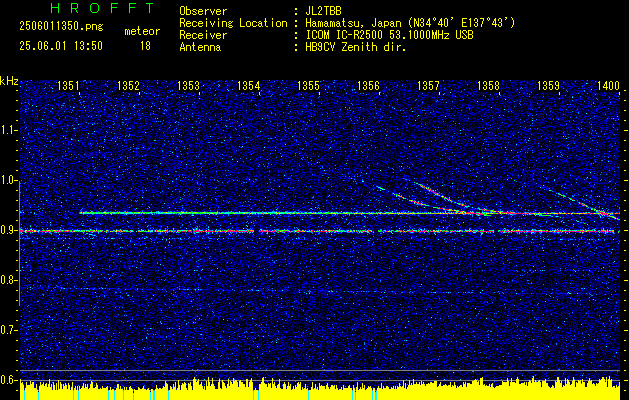
Task: Click the HB9CV Zenith dir. text
Action: (x=356, y=47)
